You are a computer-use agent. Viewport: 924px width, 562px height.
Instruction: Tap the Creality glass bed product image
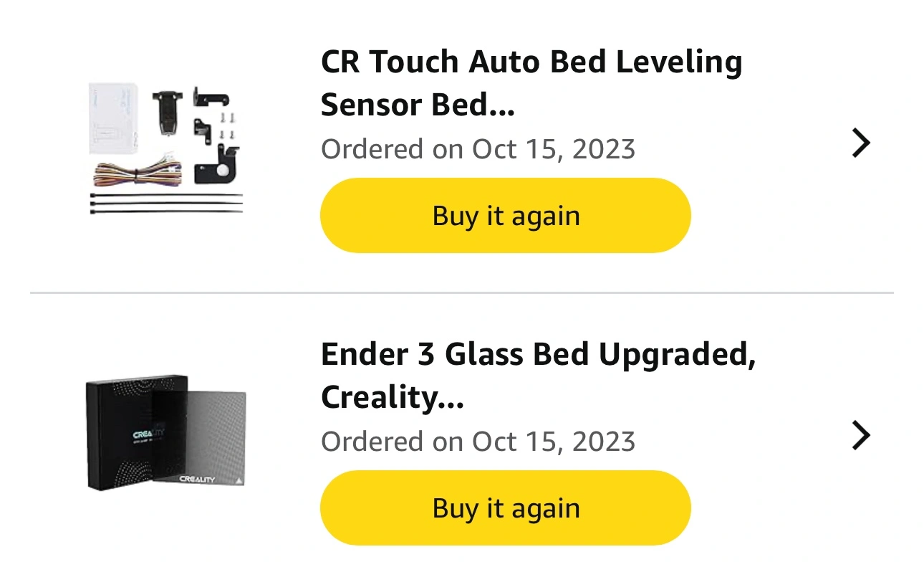166,433
